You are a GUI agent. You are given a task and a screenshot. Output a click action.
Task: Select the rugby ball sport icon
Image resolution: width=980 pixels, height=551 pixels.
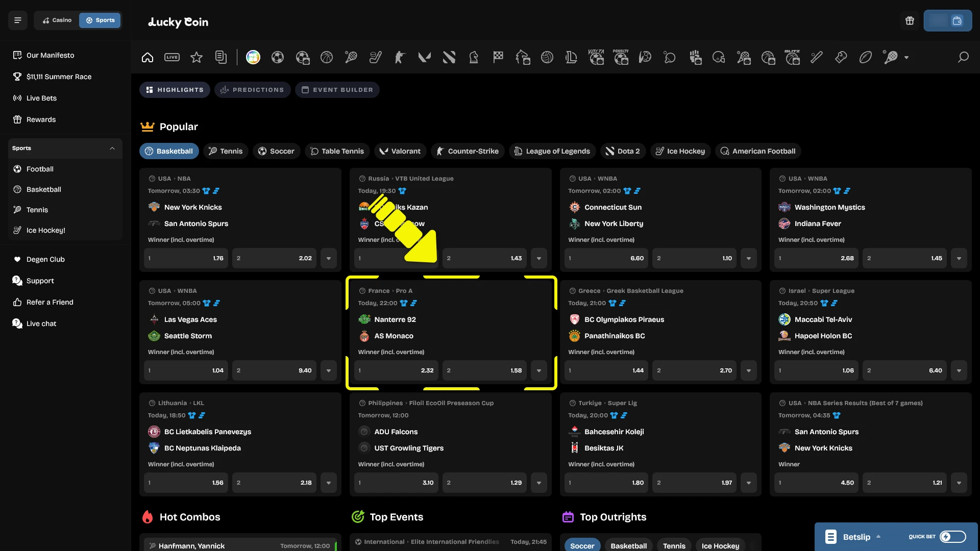pos(866,57)
